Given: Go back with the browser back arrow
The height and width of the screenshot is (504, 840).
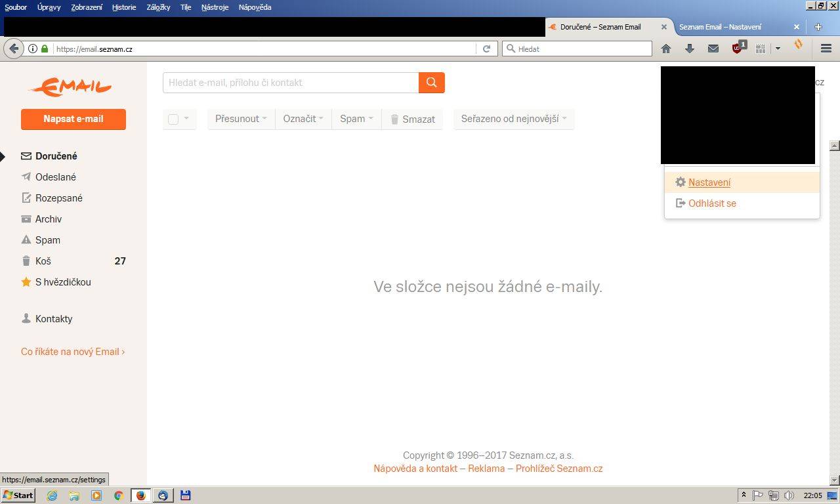Looking at the screenshot, I should 14,49.
